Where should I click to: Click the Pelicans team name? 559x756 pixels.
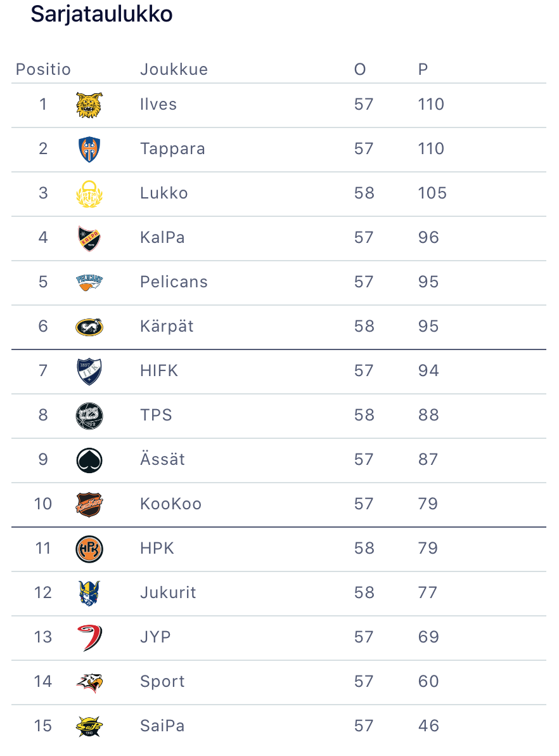point(174,282)
